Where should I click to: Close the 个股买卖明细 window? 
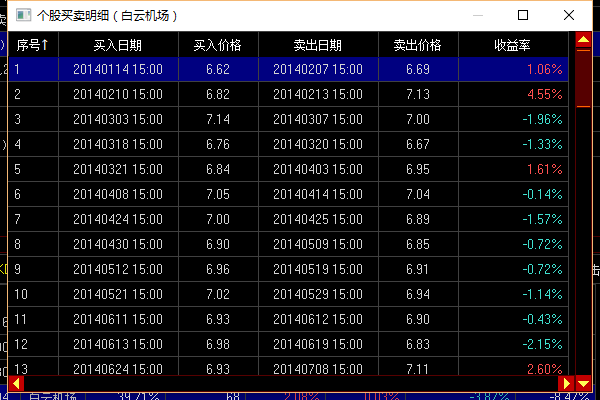coord(569,16)
